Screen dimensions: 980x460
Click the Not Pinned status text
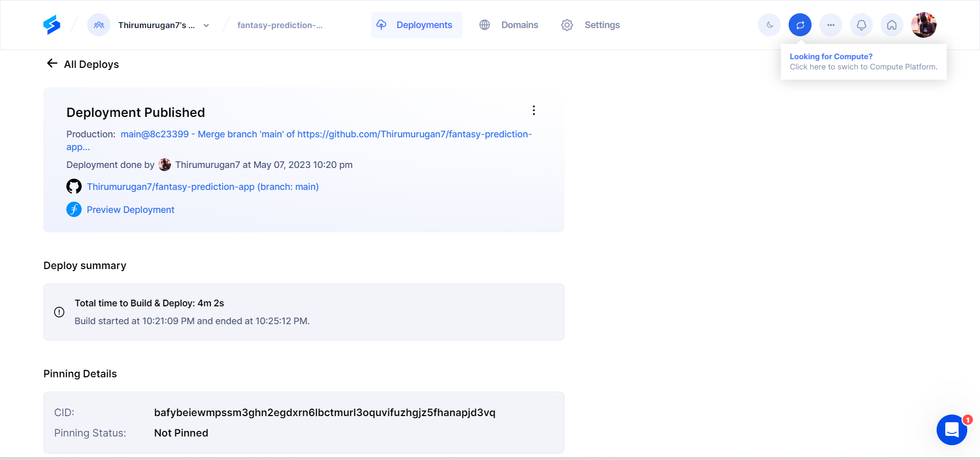pyautogui.click(x=181, y=433)
